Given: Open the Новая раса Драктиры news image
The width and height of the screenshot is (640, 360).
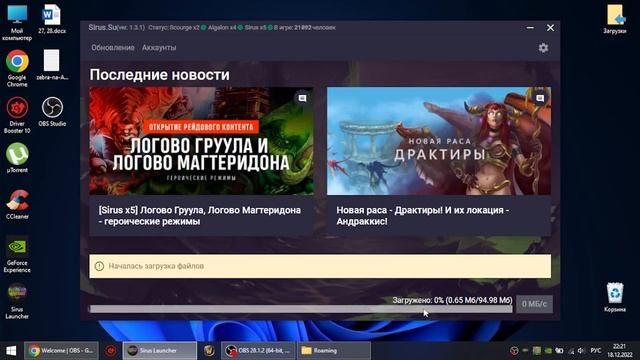Looking at the screenshot, I should (x=439, y=141).
